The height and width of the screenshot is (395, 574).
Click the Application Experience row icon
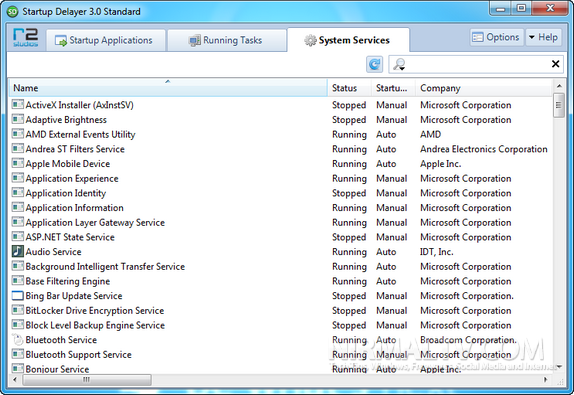18,178
